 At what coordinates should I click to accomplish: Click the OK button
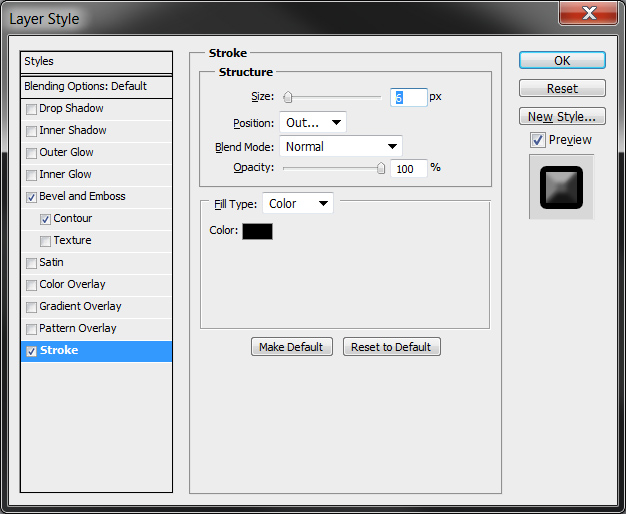(x=562, y=61)
